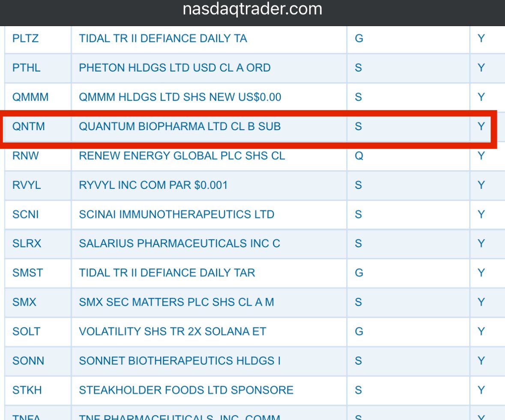Select market category G in PLTZ row

359,39
